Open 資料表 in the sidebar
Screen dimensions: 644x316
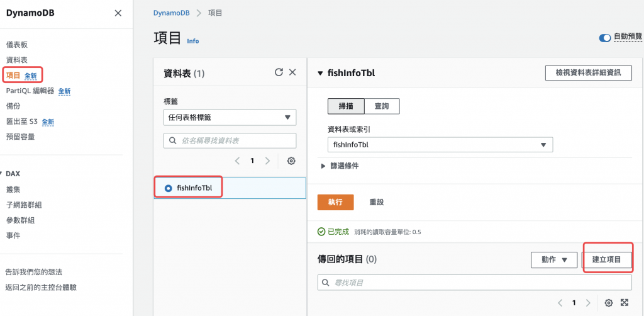point(17,60)
